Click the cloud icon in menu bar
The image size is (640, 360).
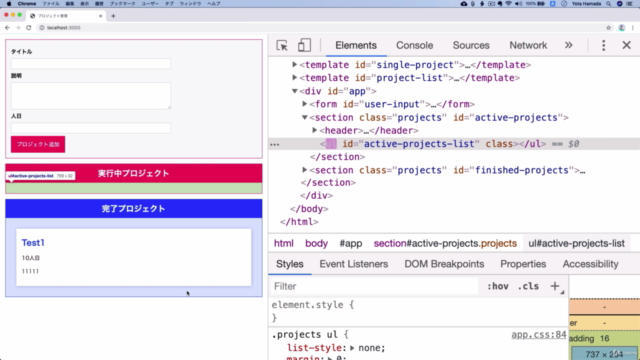click(x=464, y=4)
